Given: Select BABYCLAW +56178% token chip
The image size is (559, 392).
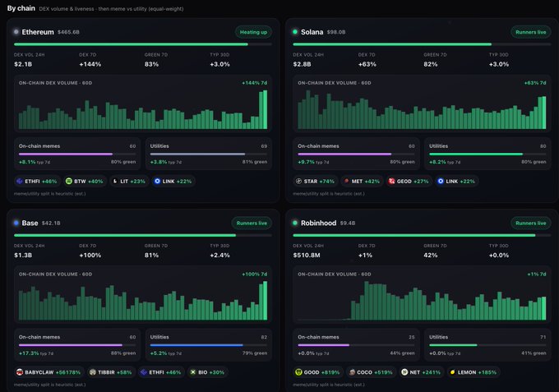Looking at the screenshot, I should (49, 372).
